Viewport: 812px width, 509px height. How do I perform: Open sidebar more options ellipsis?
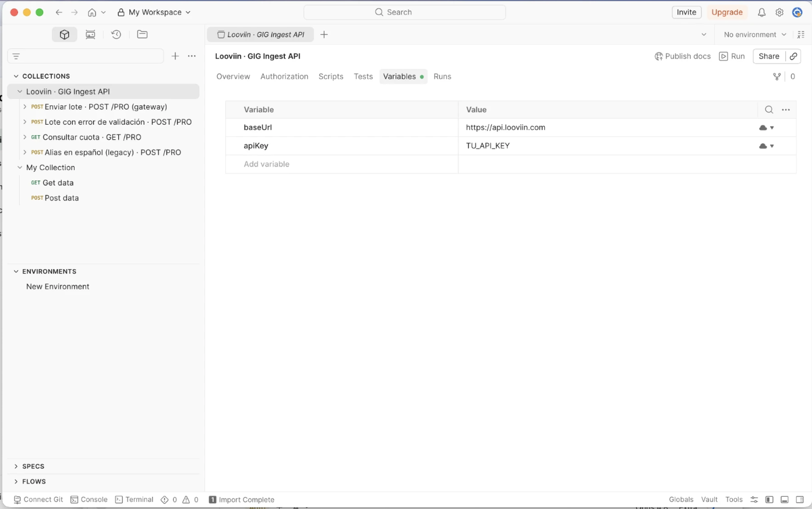(192, 56)
